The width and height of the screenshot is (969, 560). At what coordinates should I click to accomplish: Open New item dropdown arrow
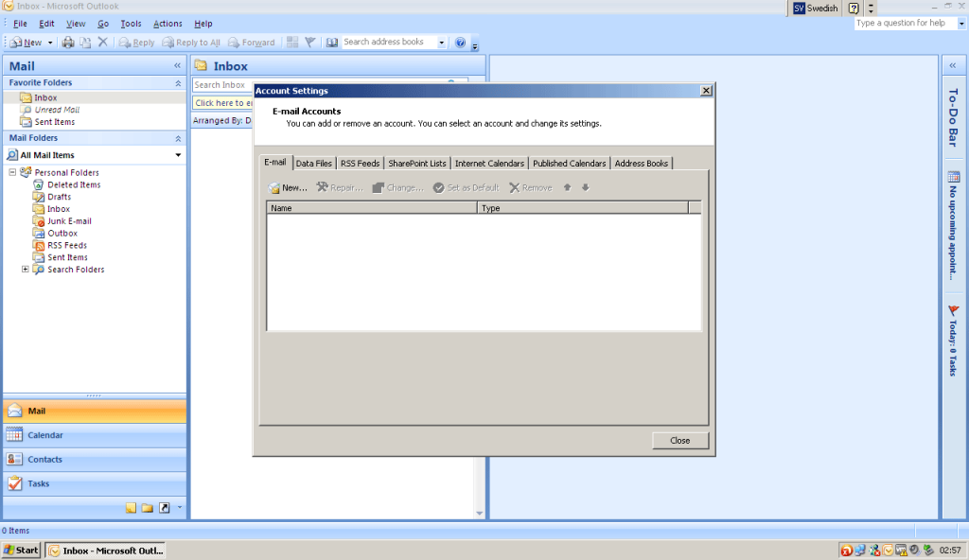(x=50, y=42)
